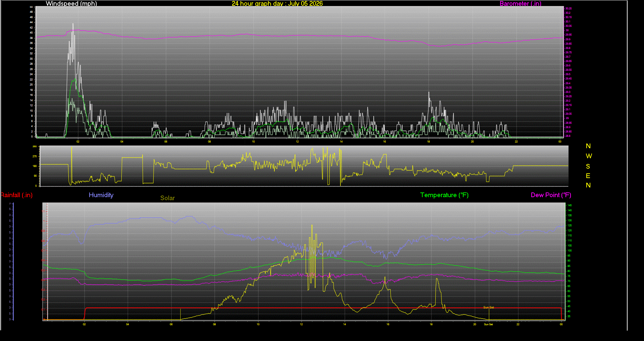644x341 pixels.
Task: Click the 'N' compass label below 'E'
Action: (x=588, y=185)
